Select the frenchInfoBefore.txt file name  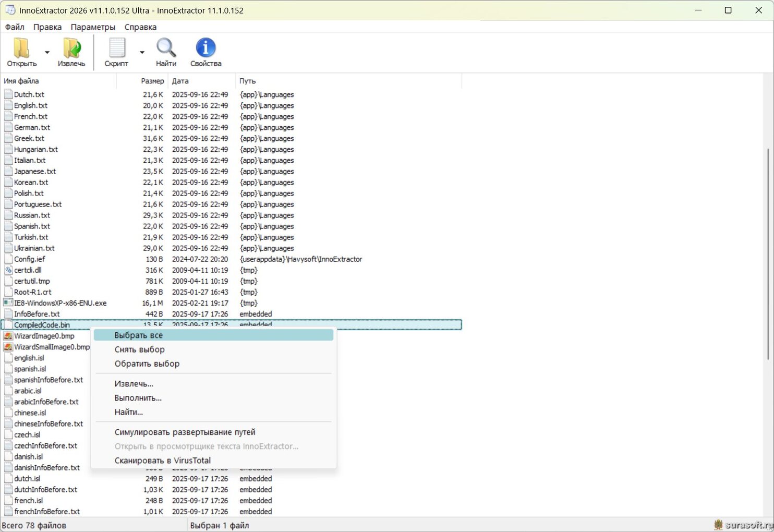47,511
